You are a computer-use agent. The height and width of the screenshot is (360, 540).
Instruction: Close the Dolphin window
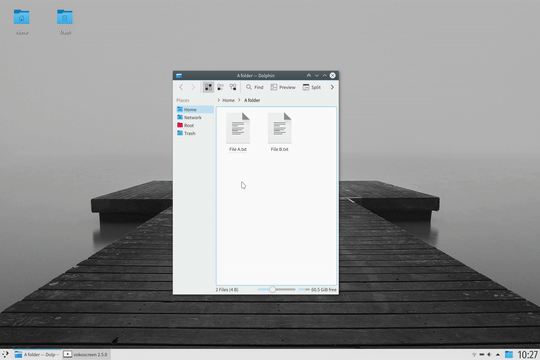click(x=333, y=75)
